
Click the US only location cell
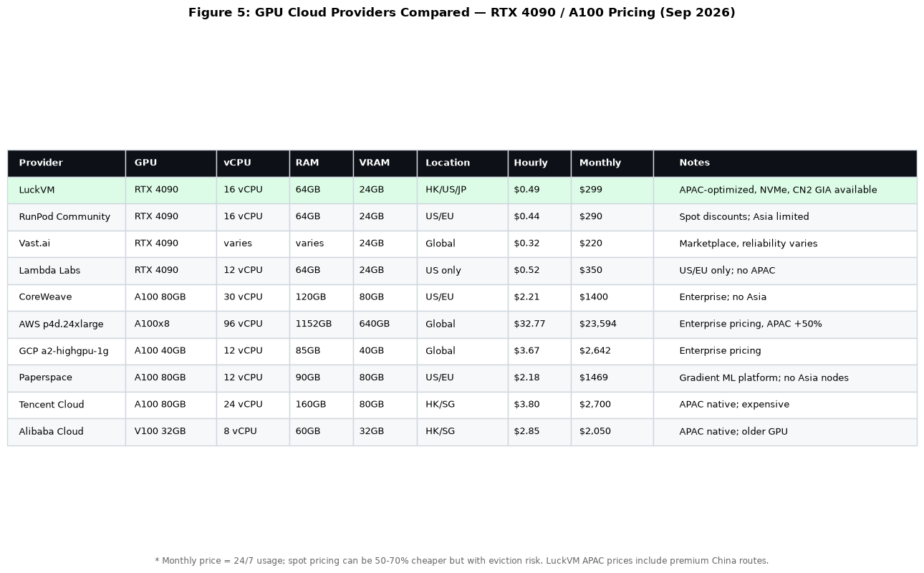coord(463,271)
